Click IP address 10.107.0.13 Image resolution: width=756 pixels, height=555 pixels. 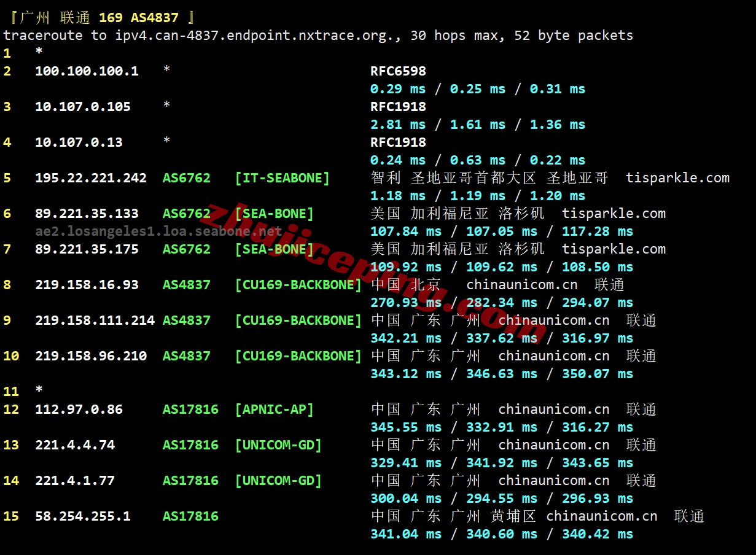(79, 142)
